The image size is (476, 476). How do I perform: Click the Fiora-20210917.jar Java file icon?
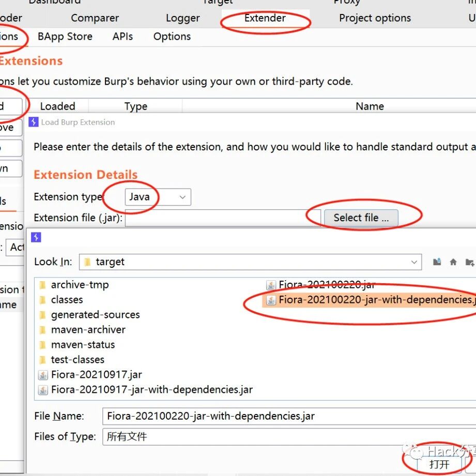click(43, 375)
